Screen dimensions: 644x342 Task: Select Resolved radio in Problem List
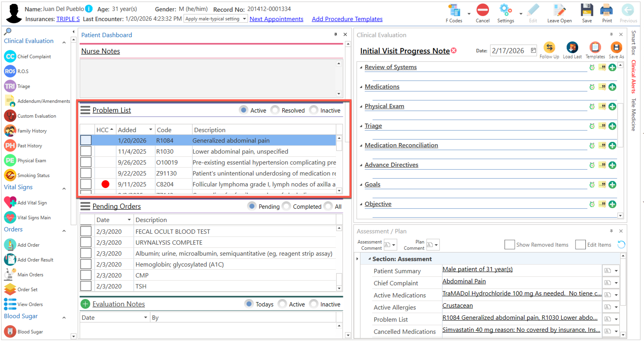[275, 110]
